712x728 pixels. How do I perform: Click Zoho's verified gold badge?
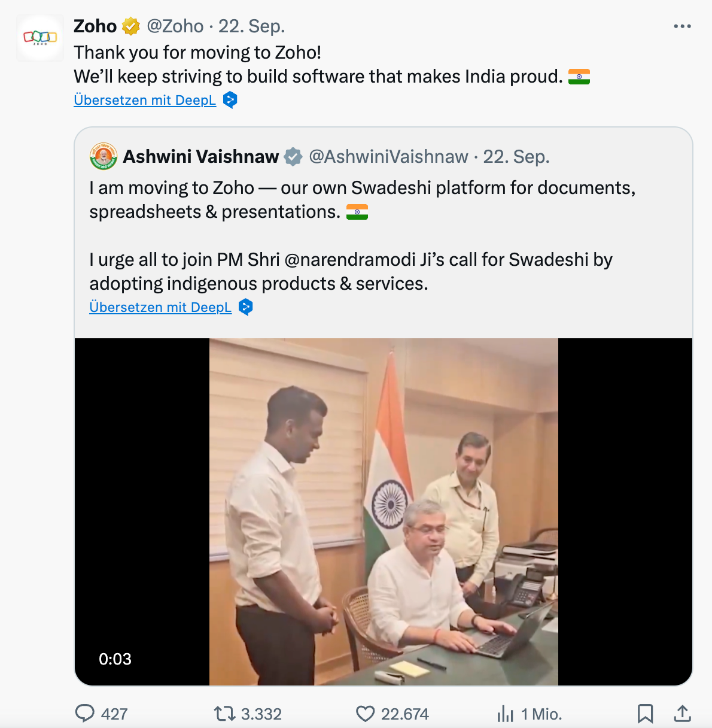click(x=130, y=26)
